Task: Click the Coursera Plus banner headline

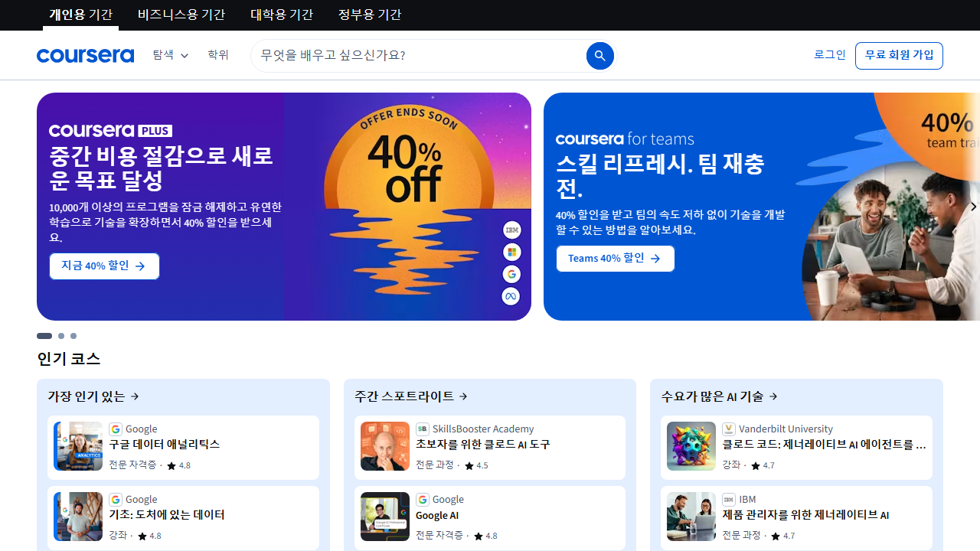Action: pyautogui.click(x=161, y=168)
